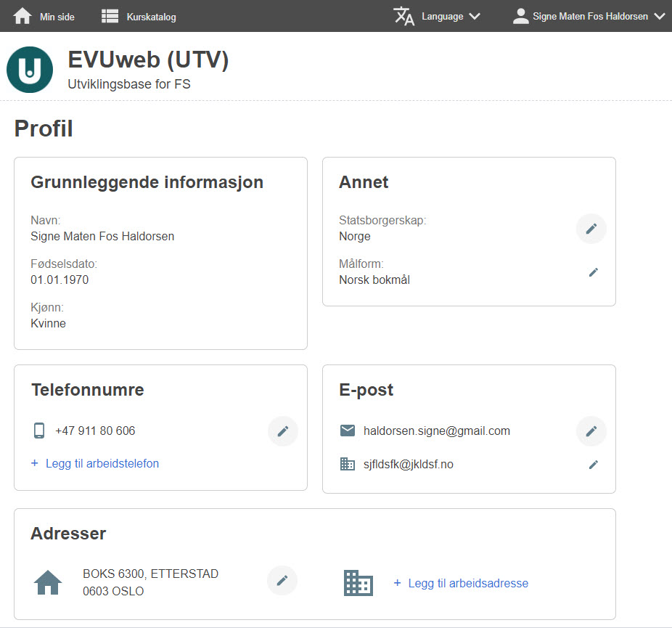The image size is (672, 628).
Task: Click the BOKS 6300, ETTERSTAD address line
Action: [150, 574]
